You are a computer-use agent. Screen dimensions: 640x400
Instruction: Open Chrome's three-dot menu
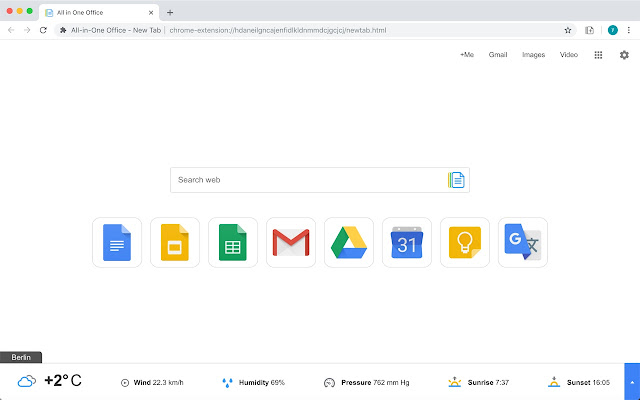pos(629,30)
